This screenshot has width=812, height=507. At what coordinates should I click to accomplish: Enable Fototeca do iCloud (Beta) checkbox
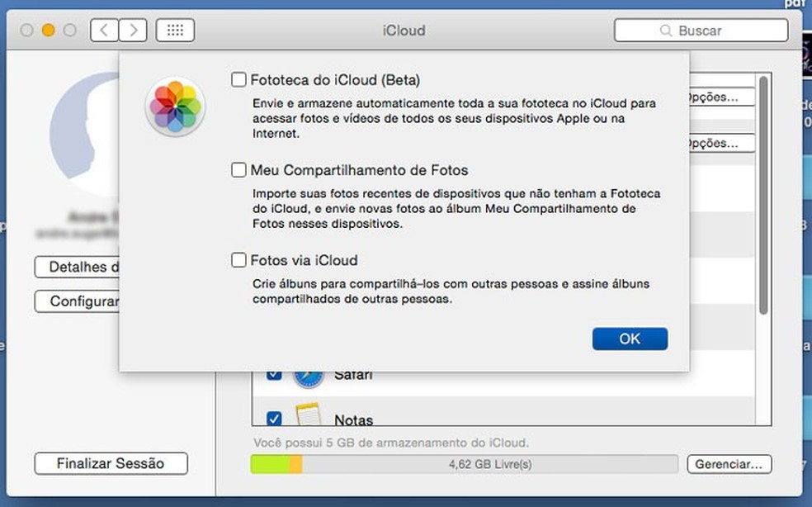[238, 80]
